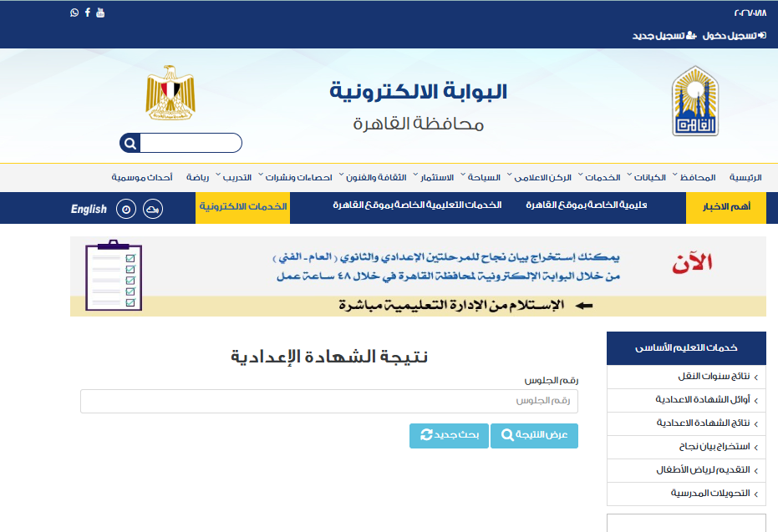
Task: Open the WhatsApp icon link
Action: 74,13
